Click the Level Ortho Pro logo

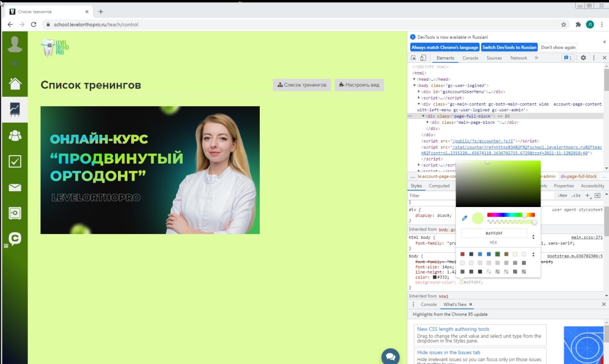tap(55, 48)
